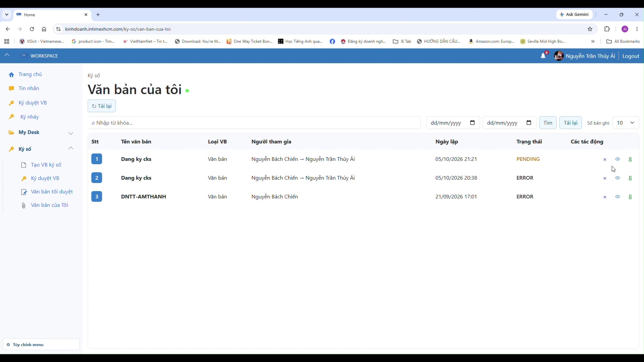
Task: Click Ask Gemini button
Action: [575, 15]
